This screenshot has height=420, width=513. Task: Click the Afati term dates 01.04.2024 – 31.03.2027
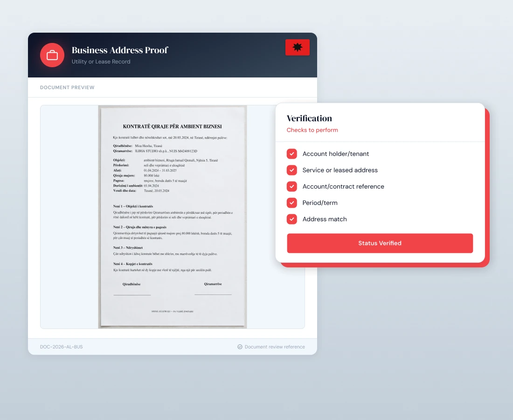[x=160, y=170]
